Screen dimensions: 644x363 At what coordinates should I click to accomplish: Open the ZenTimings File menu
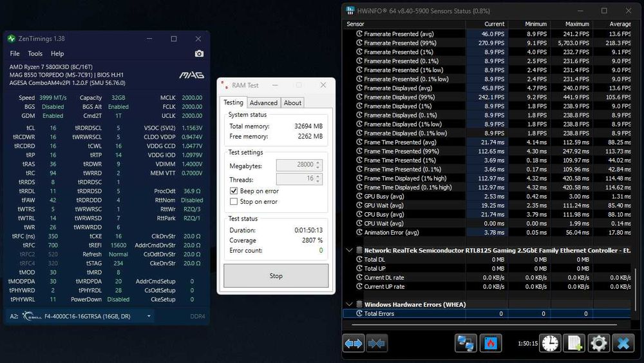(x=15, y=54)
